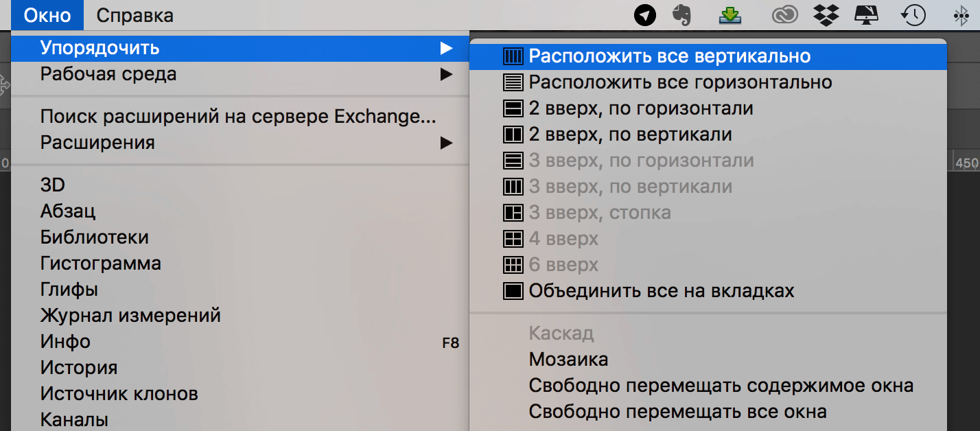Click the 2-up horizontal layout icon
Image resolution: width=980 pixels, height=431 pixels.
click(513, 108)
